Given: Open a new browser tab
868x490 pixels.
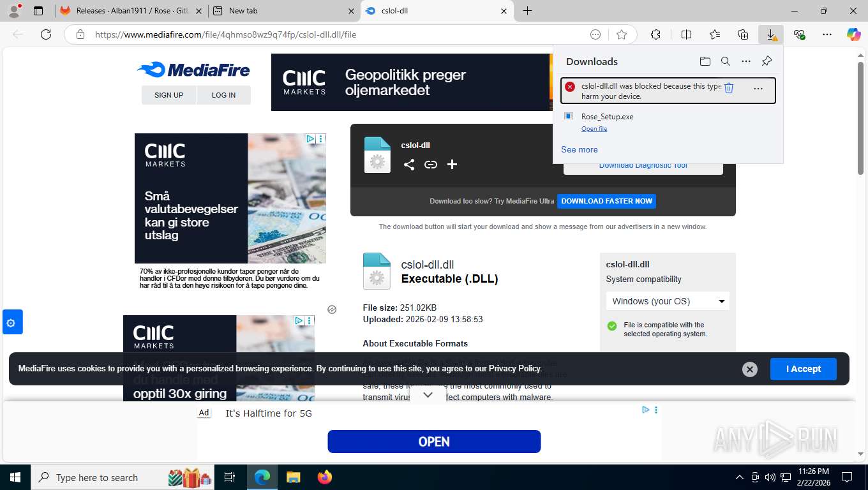Looking at the screenshot, I should (x=527, y=11).
